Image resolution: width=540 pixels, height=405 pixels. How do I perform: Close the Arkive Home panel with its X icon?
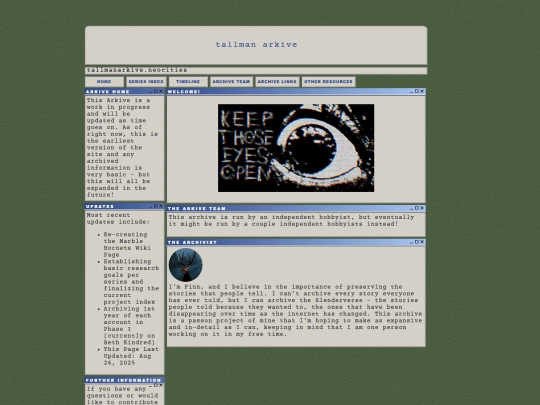coord(161,91)
